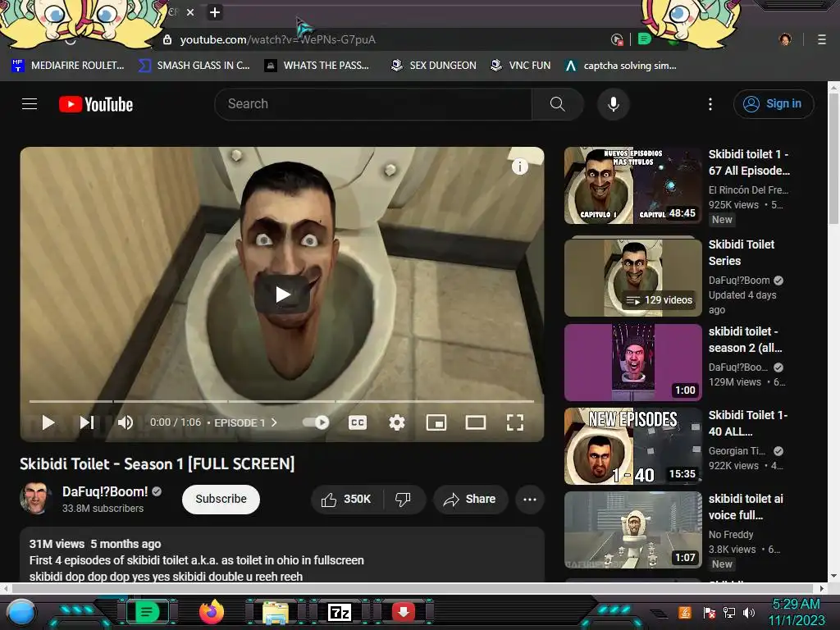Open 7-Zip from the taskbar
The width and height of the screenshot is (840, 630).
(x=340, y=612)
